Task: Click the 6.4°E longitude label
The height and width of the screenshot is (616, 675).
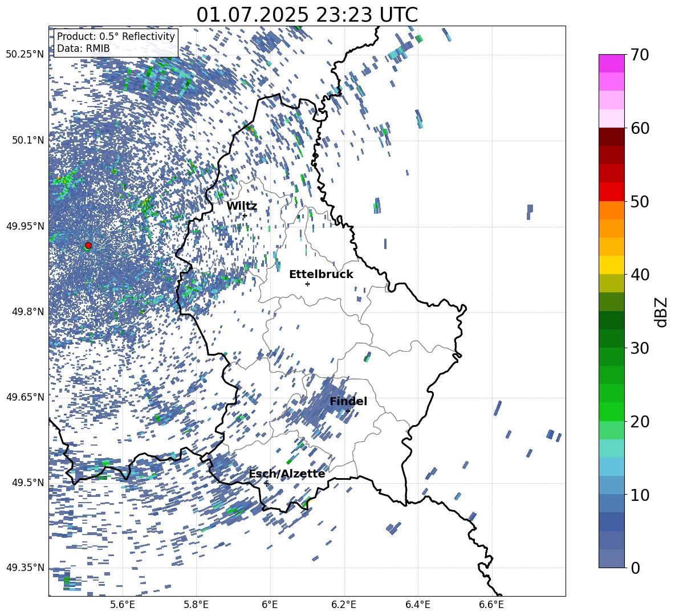Action: [418, 605]
